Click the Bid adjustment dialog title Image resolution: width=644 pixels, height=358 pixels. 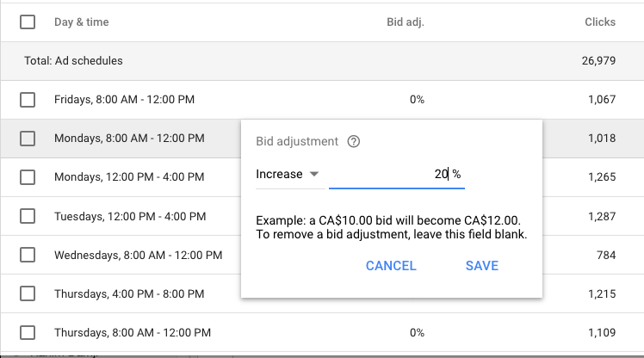[x=297, y=141]
